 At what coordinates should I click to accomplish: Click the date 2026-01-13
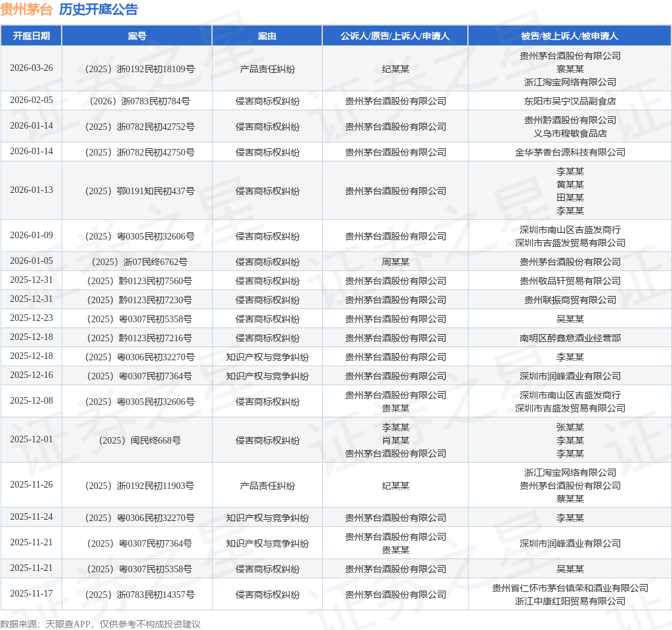point(31,190)
